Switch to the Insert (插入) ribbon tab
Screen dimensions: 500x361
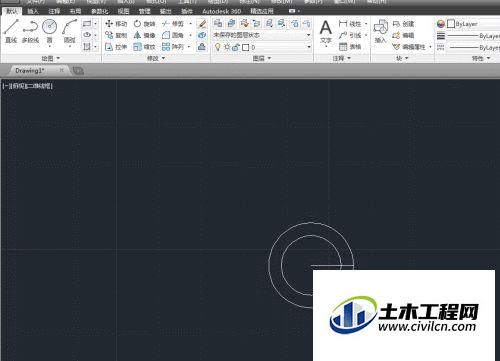[x=33, y=11]
